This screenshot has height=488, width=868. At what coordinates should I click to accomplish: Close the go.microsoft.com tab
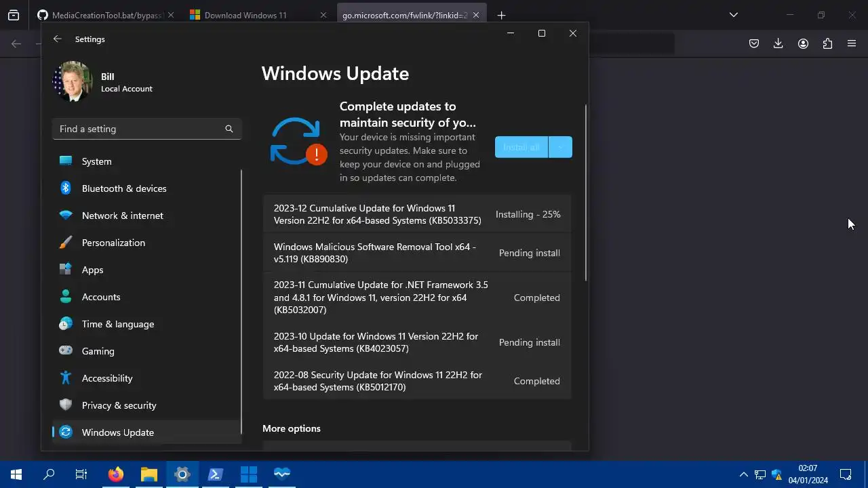pos(476,15)
